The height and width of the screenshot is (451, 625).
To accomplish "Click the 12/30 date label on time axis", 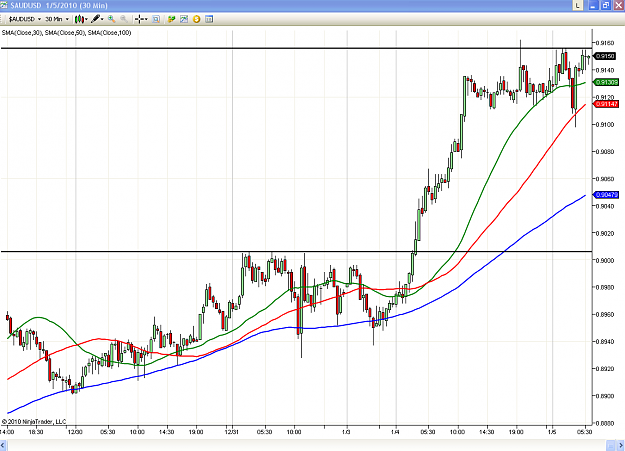I will point(75,432).
